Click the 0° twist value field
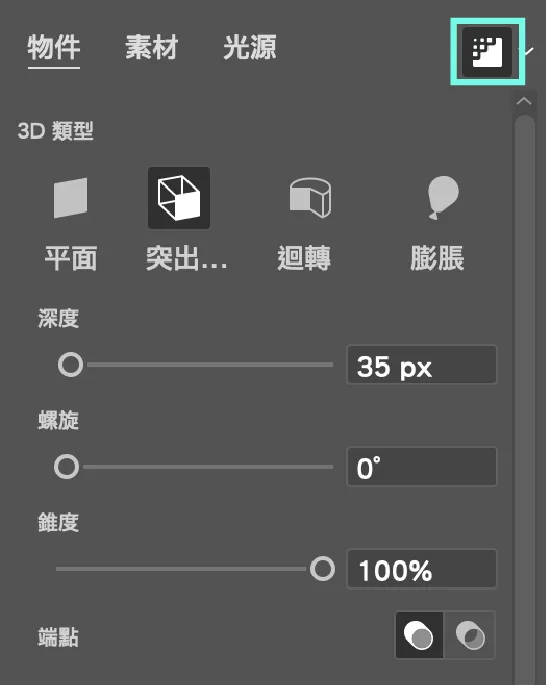This screenshot has height=686, width=546. coord(422,467)
